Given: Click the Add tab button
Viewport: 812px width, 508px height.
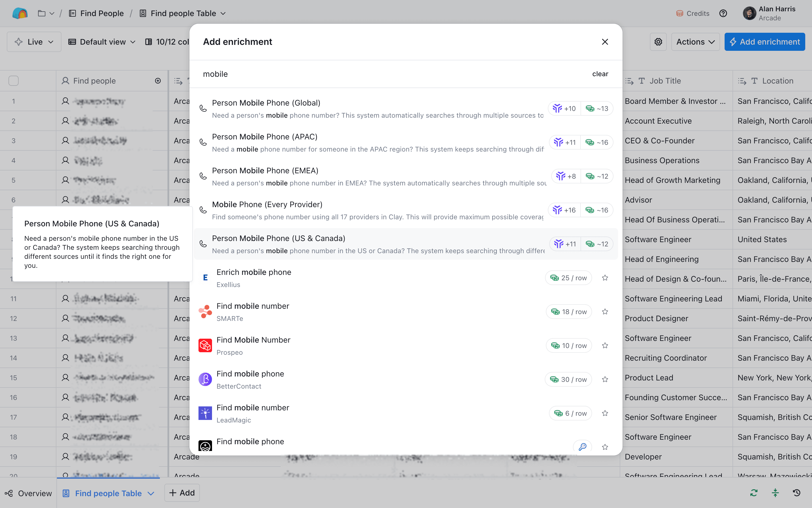Looking at the screenshot, I should (182, 493).
